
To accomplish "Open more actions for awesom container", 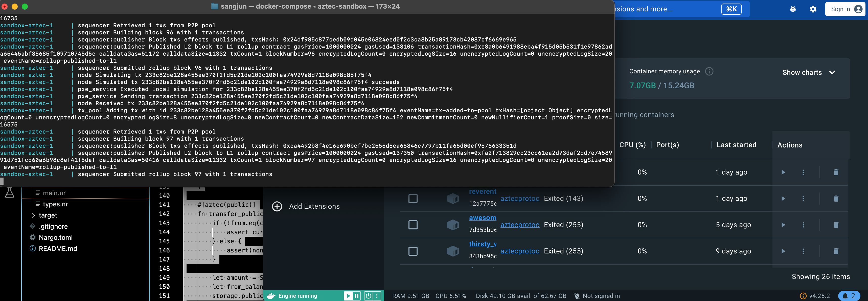I will (803, 225).
